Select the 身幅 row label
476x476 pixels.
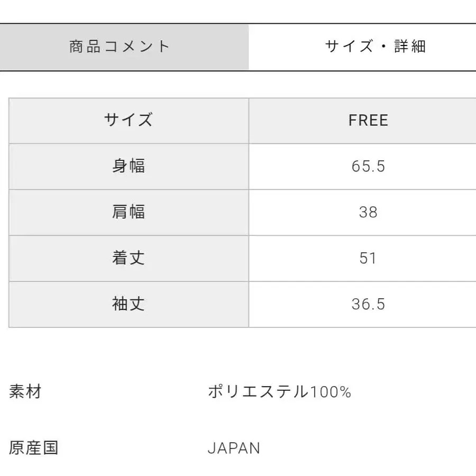coord(129,166)
